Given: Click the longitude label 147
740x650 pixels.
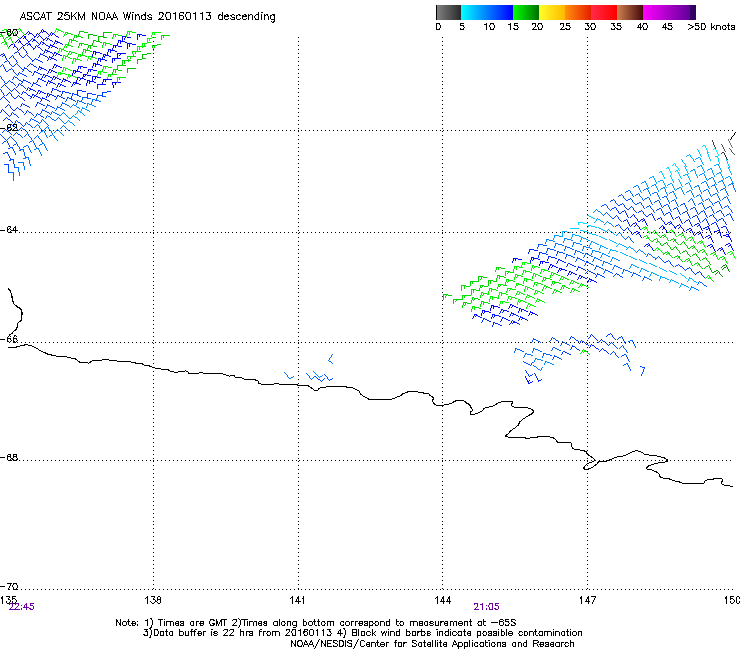Looking at the screenshot, I should (x=587, y=600).
